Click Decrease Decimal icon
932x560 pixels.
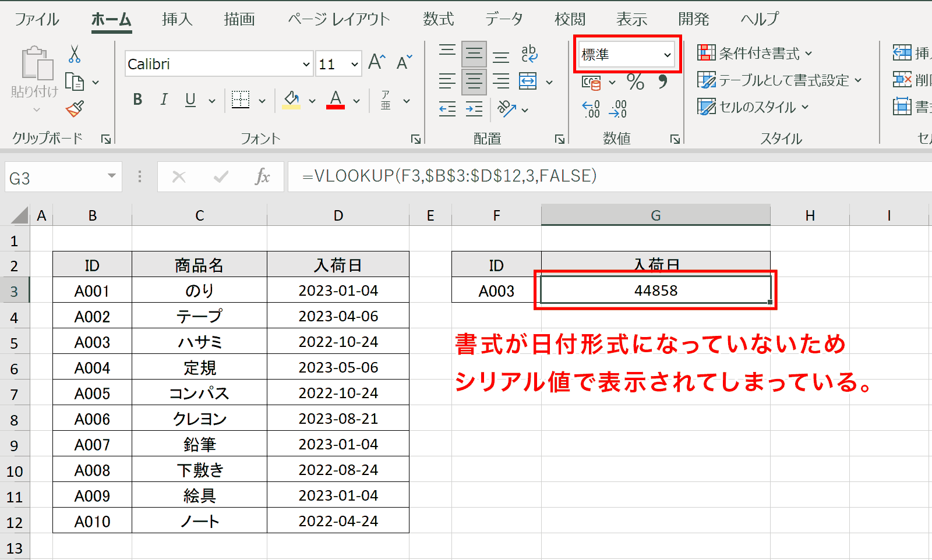(x=618, y=109)
